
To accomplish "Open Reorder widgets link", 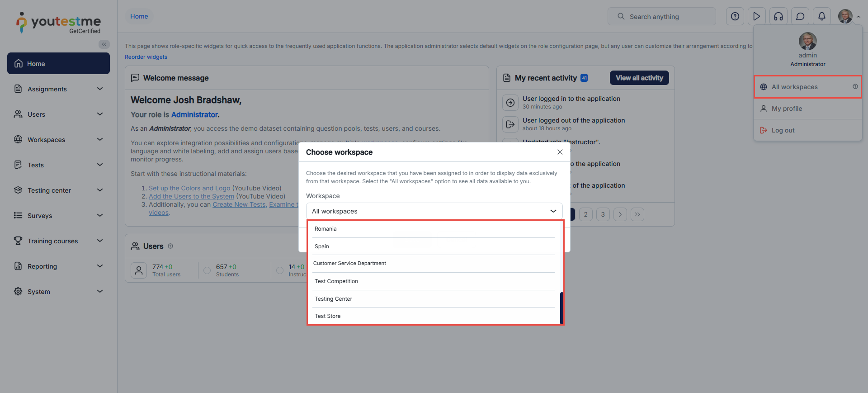I will (x=146, y=57).
